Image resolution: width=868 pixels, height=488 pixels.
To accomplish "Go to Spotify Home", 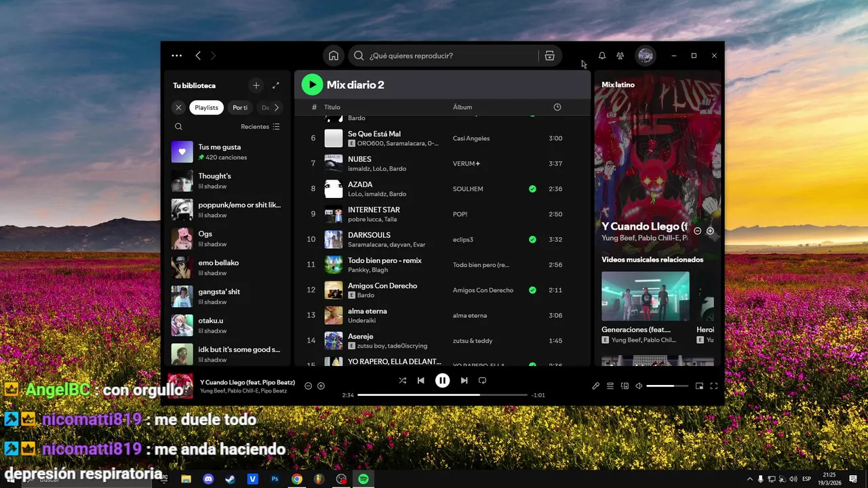I will [333, 56].
